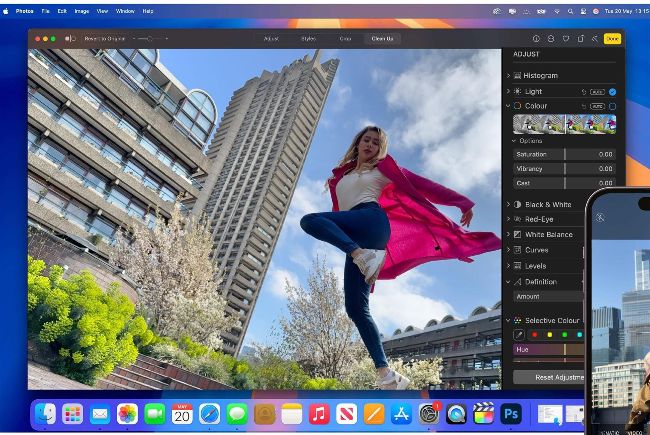Expand the Black & White section
This screenshot has width=650, height=435.
tap(509, 204)
